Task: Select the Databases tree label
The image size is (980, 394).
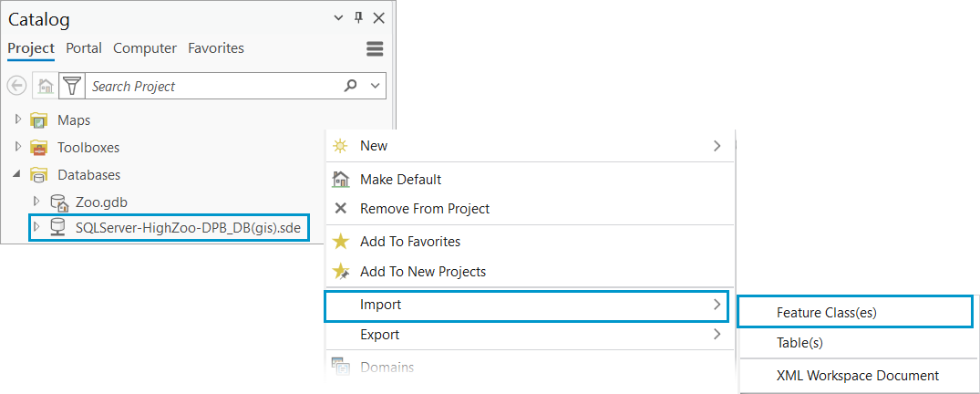Action: [89, 175]
